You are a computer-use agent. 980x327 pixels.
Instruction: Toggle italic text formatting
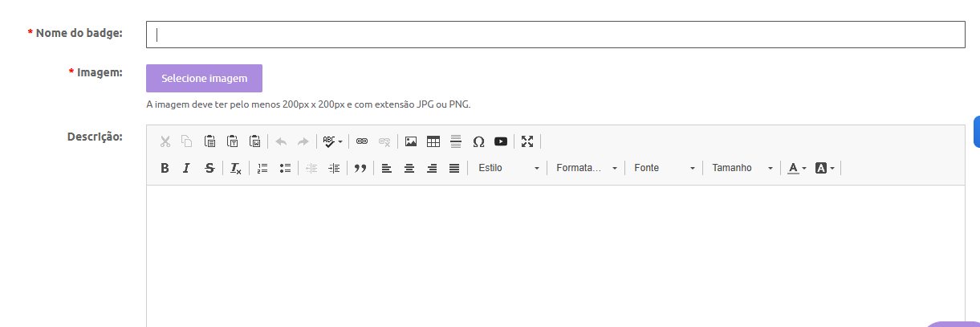point(186,168)
